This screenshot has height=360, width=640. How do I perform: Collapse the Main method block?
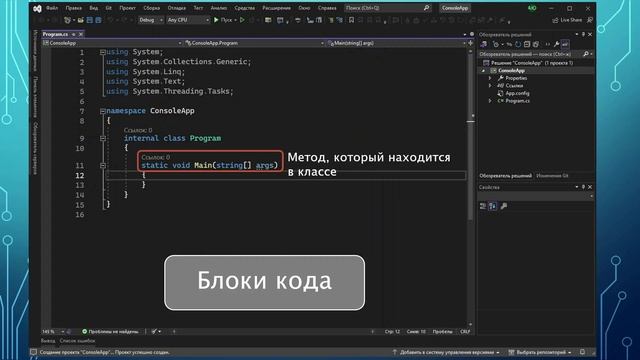click(x=103, y=165)
